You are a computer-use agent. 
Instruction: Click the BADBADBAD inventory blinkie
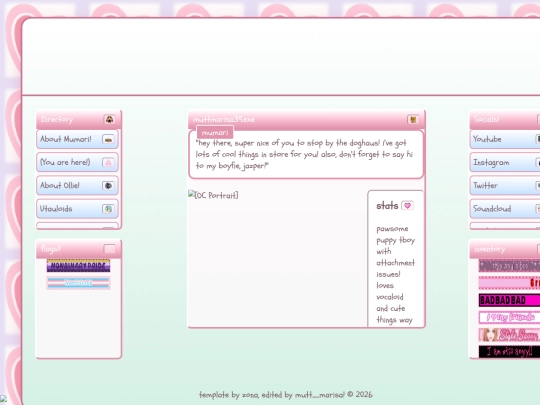[509, 300]
